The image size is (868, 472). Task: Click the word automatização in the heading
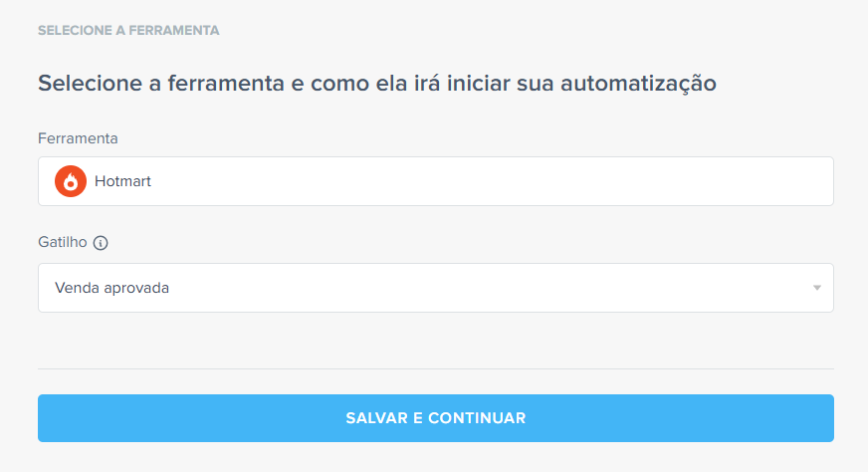(638, 84)
